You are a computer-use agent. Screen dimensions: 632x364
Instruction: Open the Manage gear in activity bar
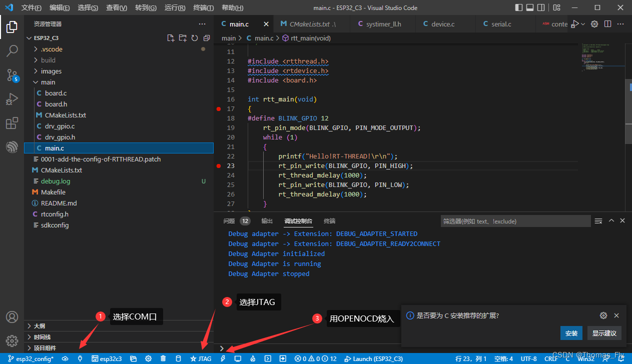[x=12, y=341]
